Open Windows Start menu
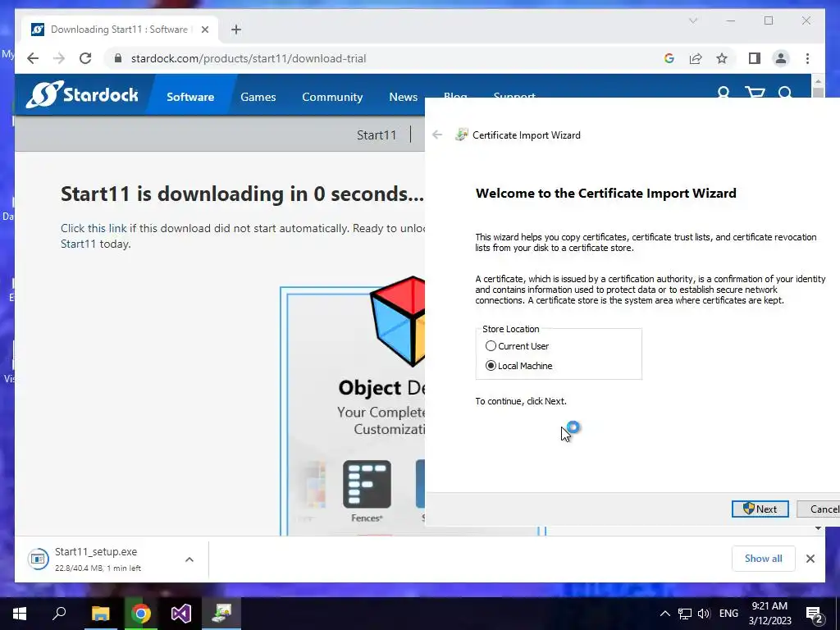 click(20, 614)
